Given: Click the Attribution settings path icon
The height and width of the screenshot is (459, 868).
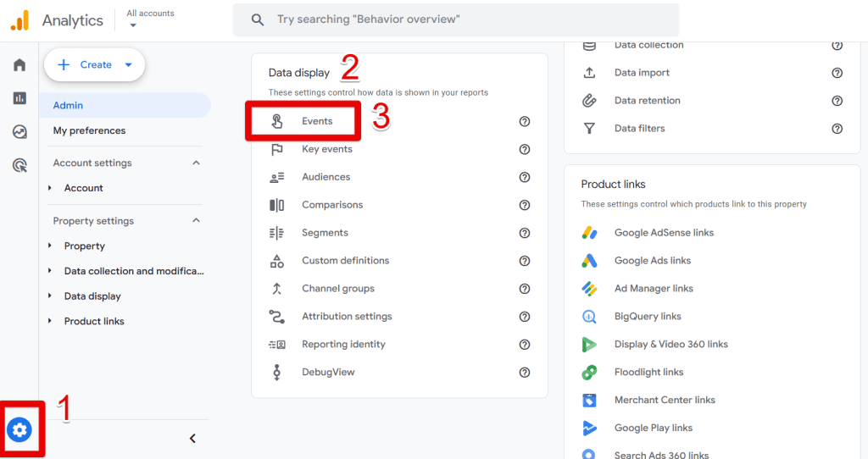Looking at the screenshot, I should (x=277, y=317).
